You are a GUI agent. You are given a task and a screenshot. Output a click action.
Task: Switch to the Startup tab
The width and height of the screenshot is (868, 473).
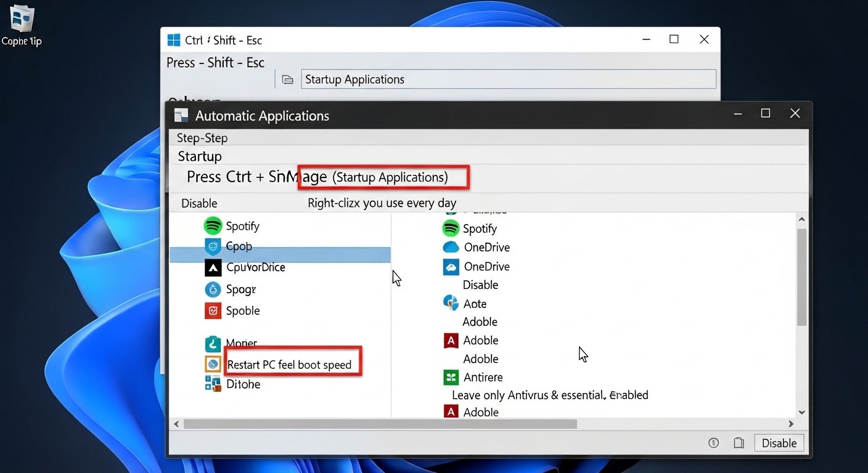click(x=200, y=156)
